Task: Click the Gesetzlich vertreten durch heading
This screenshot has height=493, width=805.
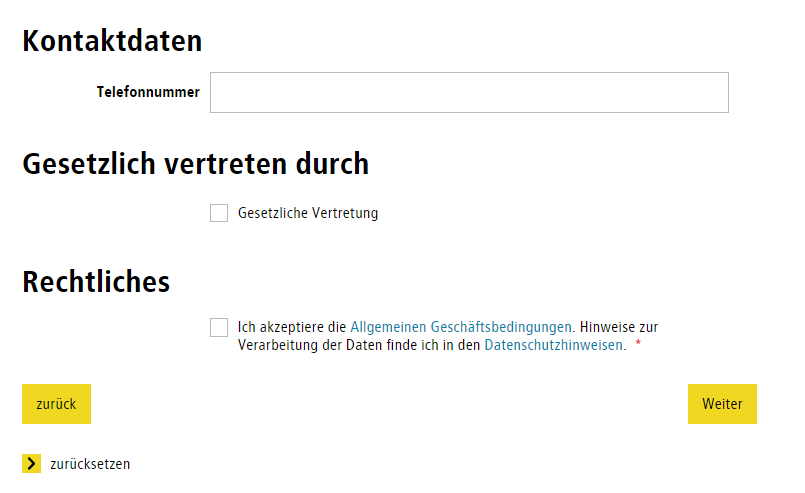Action: coord(196,164)
